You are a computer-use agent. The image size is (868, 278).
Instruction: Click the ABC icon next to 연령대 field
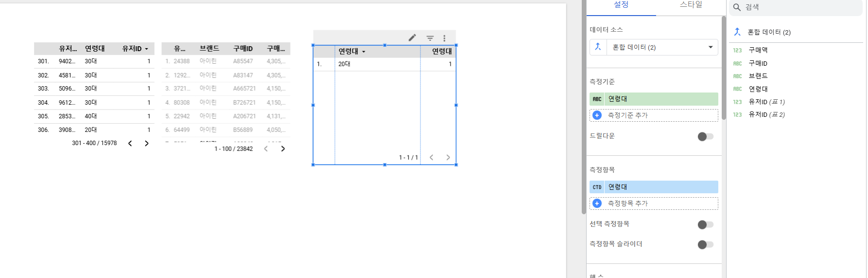tap(737, 89)
